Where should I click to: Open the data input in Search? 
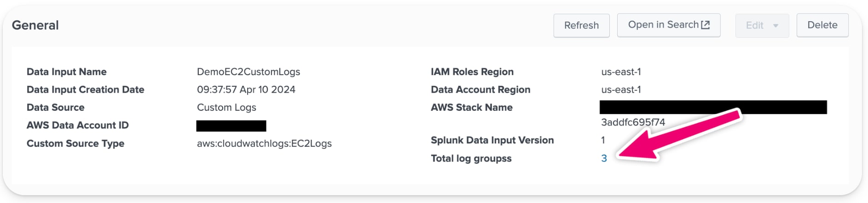click(x=663, y=25)
